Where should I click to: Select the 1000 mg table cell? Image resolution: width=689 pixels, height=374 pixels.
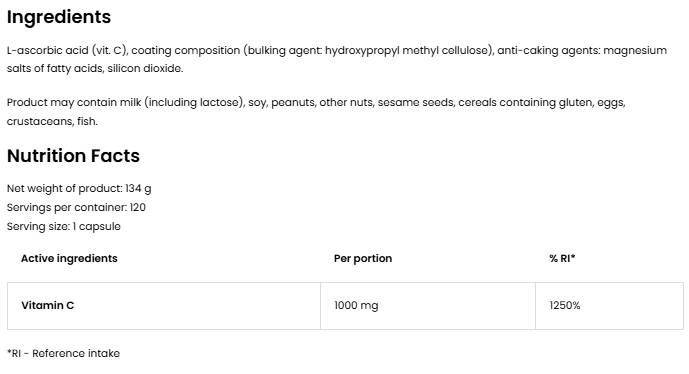pos(428,305)
